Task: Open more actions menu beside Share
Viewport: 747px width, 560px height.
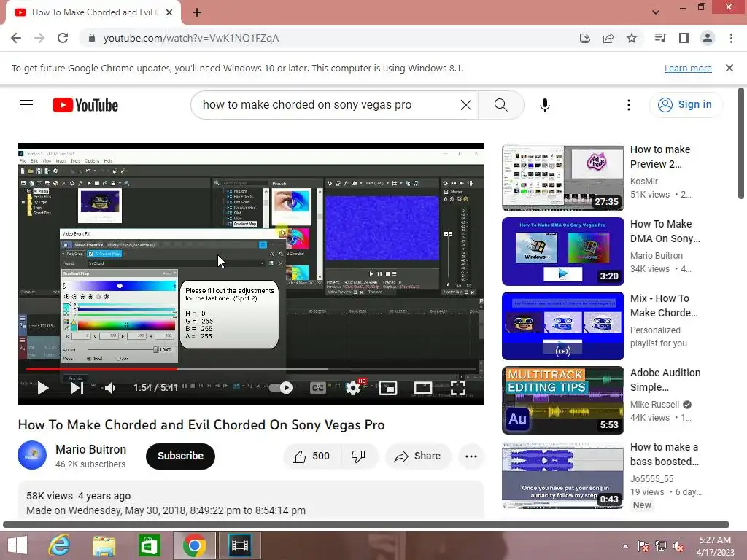Action: (x=471, y=456)
